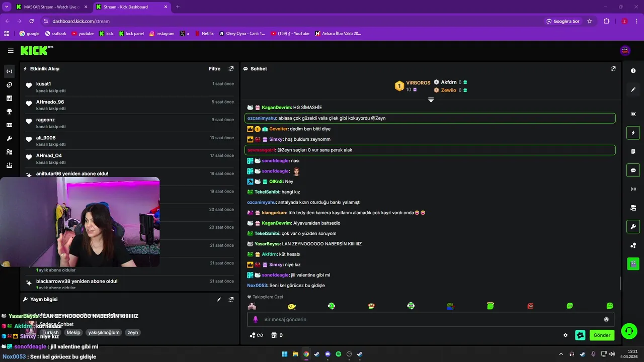
Task: Open Spotify from the Windows taskbar
Action: (338, 354)
